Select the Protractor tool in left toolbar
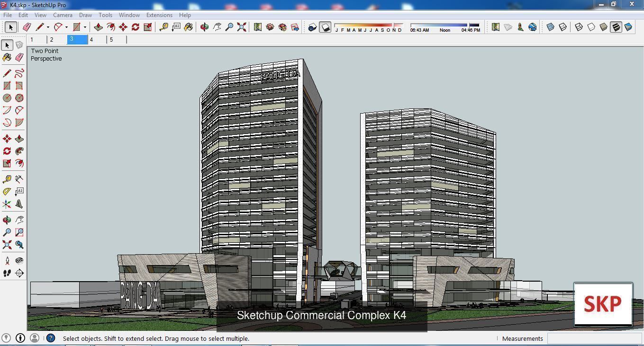Image resolution: width=644 pixels, height=346 pixels. (7, 192)
